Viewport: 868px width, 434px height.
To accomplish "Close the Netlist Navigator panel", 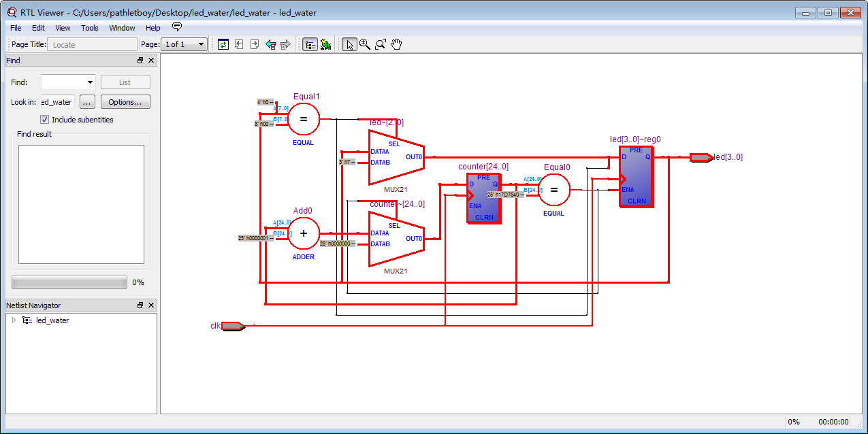I will coord(151,305).
